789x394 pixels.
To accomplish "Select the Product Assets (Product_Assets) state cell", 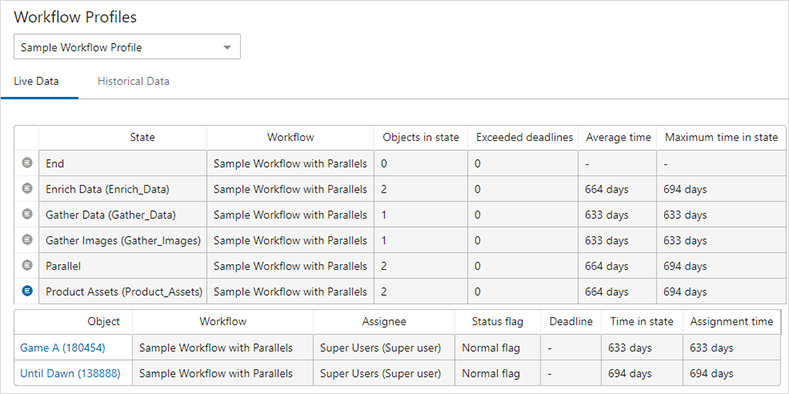I will click(x=123, y=291).
